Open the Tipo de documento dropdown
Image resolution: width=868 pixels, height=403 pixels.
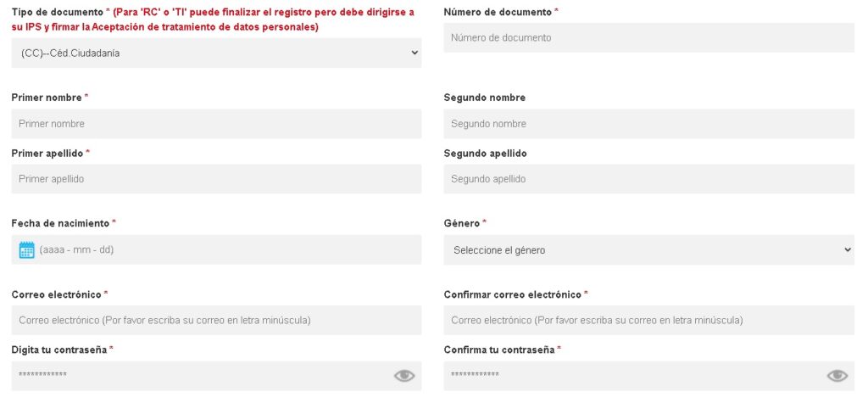click(x=216, y=53)
